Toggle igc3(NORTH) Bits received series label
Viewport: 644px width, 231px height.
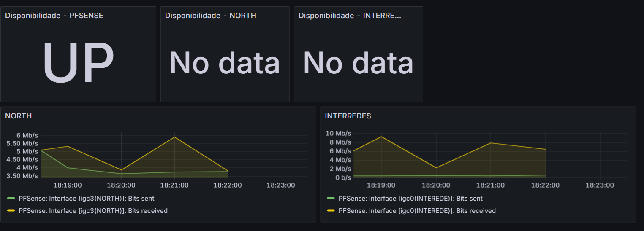93,210
